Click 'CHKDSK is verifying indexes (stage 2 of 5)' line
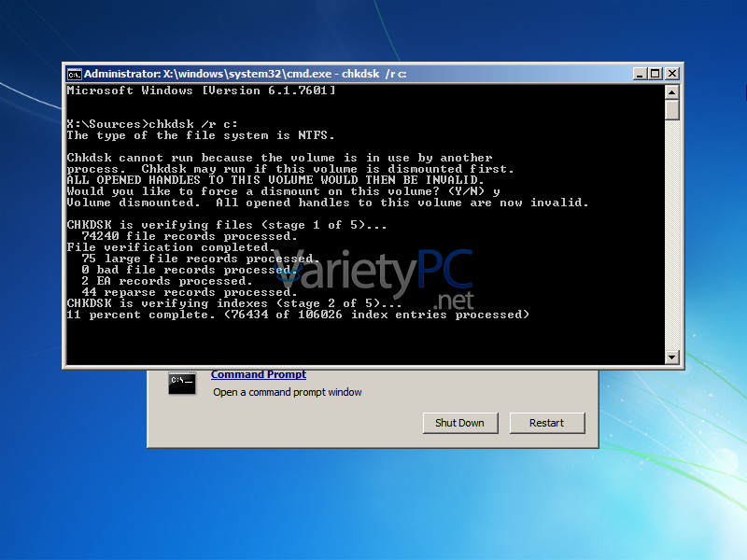The width and height of the screenshot is (747, 560). [x=234, y=304]
